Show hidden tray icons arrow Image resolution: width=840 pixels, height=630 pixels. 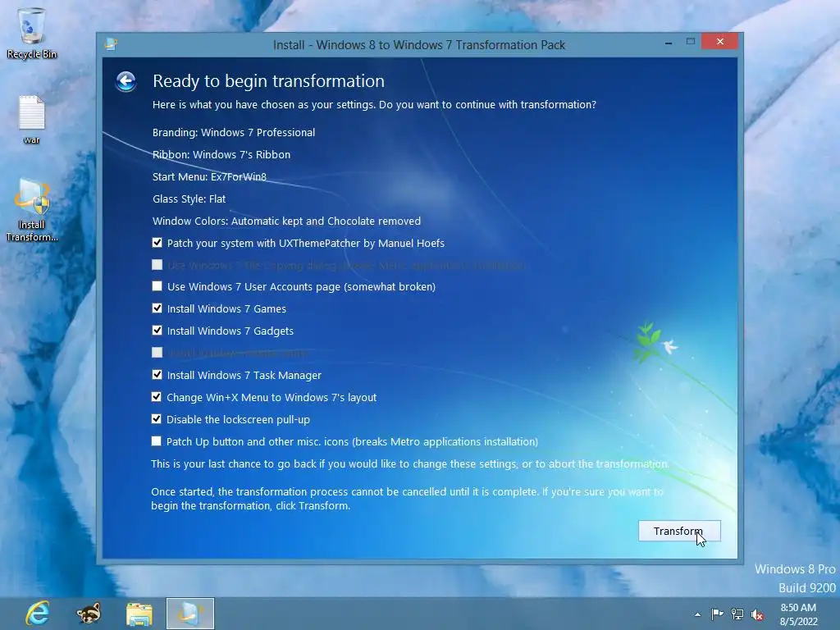point(697,614)
